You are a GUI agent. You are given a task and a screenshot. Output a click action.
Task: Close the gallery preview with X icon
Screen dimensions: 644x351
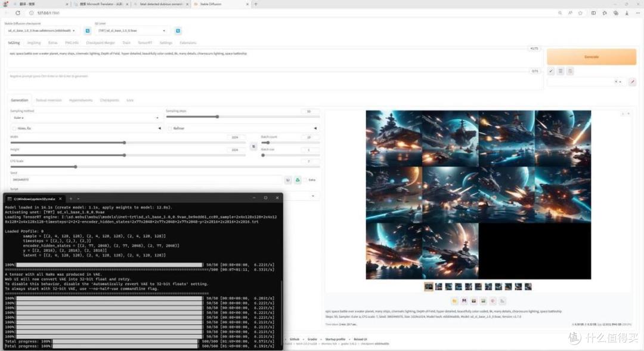628,113
